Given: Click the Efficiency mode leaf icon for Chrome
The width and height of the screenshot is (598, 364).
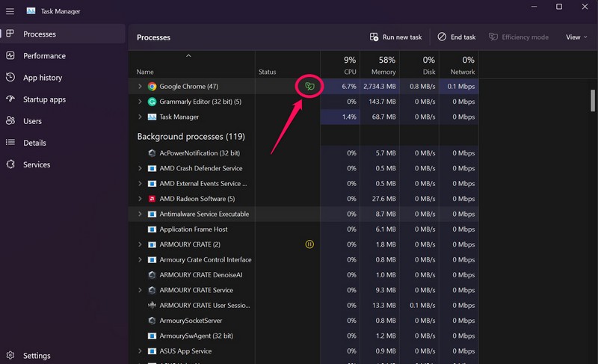Looking at the screenshot, I should pos(309,87).
